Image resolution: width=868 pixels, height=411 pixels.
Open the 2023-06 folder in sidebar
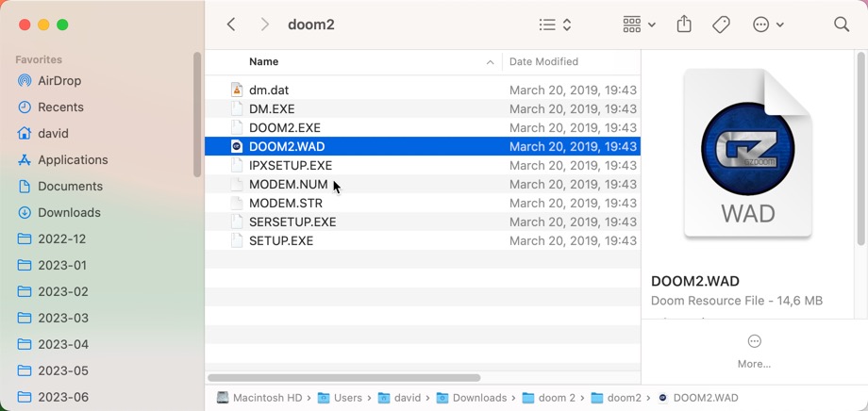coord(53,397)
